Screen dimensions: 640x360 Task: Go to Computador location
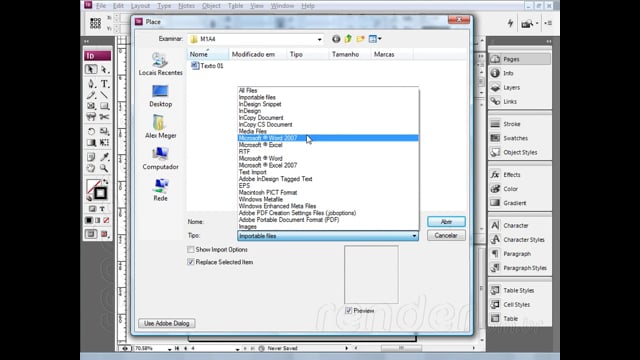(x=160, y=159)
